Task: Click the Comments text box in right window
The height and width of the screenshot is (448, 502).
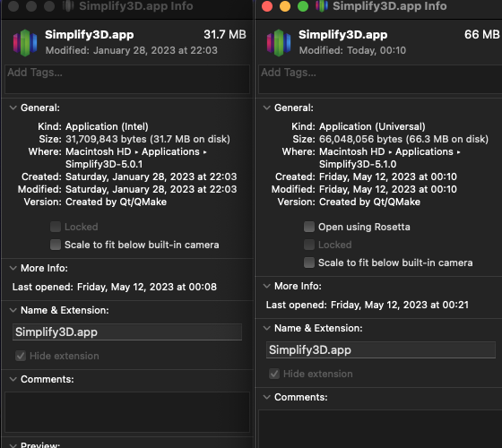Action: click(380, 429)
